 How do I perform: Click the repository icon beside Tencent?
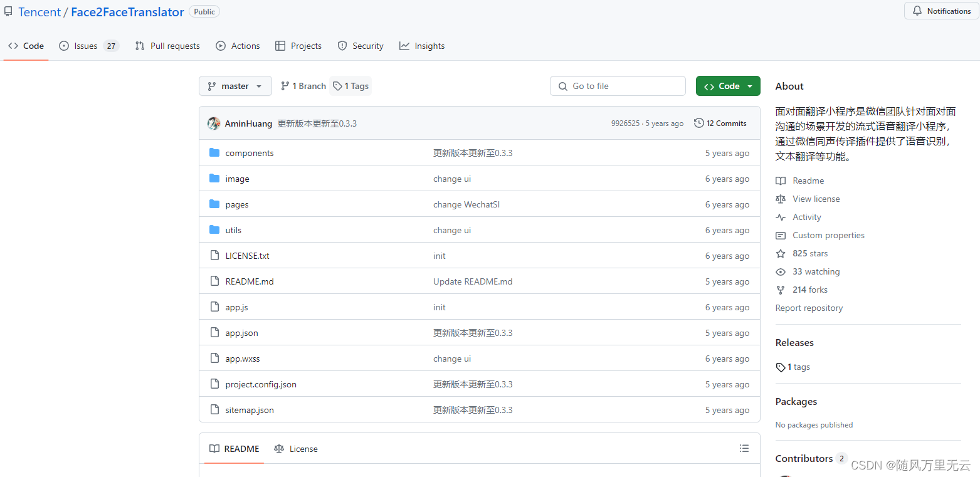point(8,12)
